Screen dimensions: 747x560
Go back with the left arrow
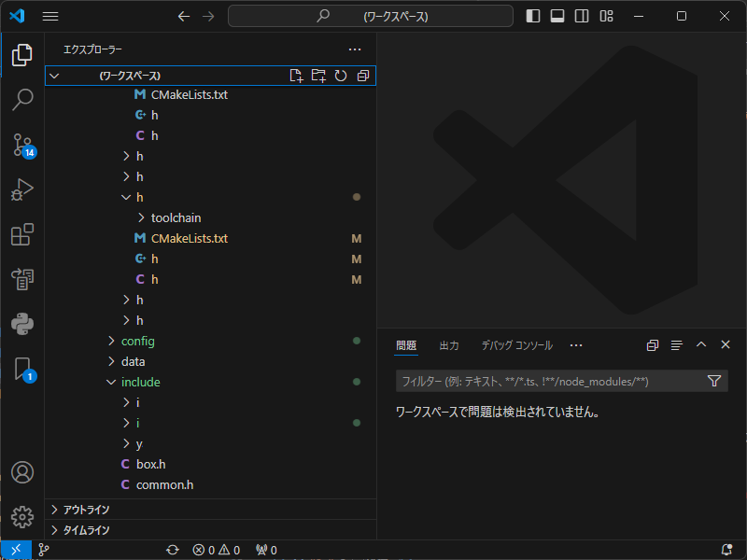(184, 17)
